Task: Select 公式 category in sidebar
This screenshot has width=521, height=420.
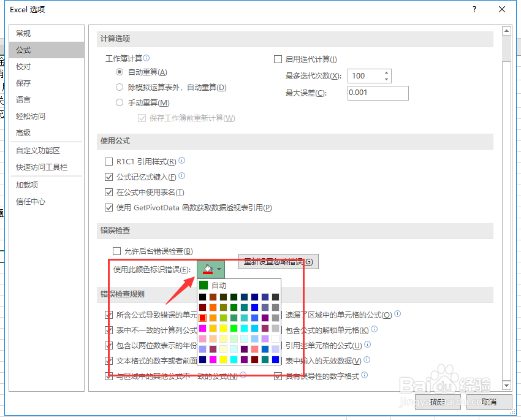Action: tap(47, 50)
